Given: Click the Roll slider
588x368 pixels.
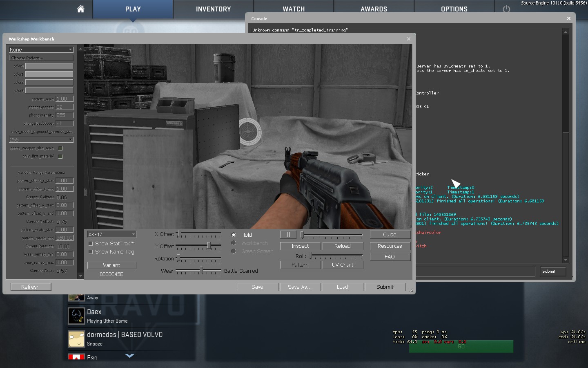Looking at the screenshot, I should point(336,256).
